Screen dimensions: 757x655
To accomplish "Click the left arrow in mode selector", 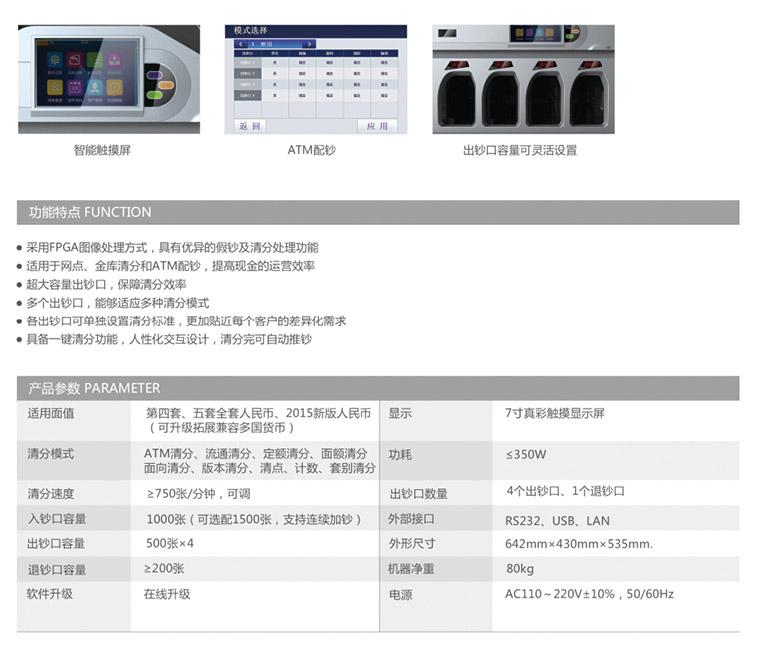I will point(241,45).
